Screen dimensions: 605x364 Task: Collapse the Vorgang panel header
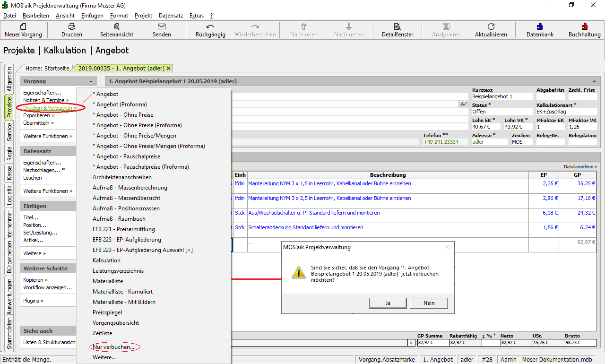coord(90,81)
